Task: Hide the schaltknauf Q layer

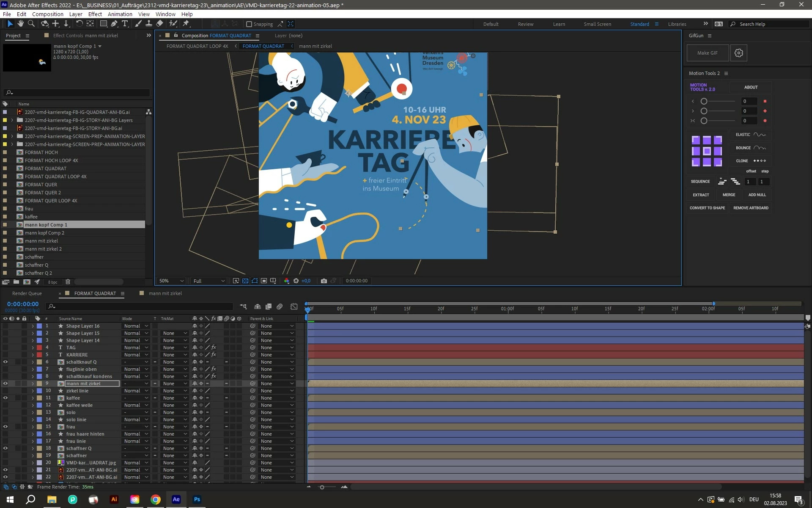Action: click(5, 362)
